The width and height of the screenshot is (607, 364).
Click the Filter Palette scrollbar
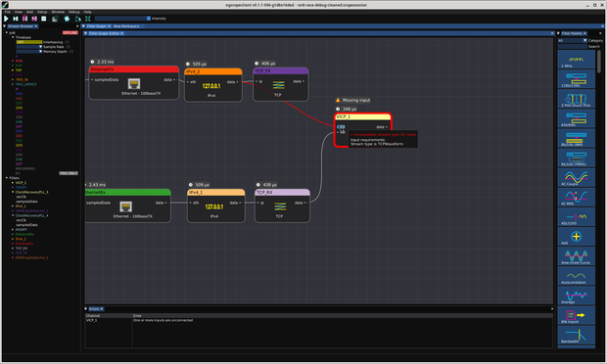pyautogui.click(x=599, y=62)
